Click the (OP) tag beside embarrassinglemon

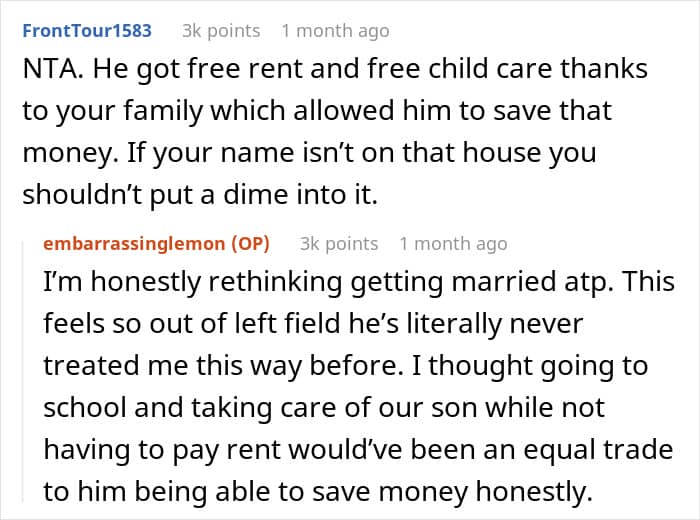click(250, 244)
